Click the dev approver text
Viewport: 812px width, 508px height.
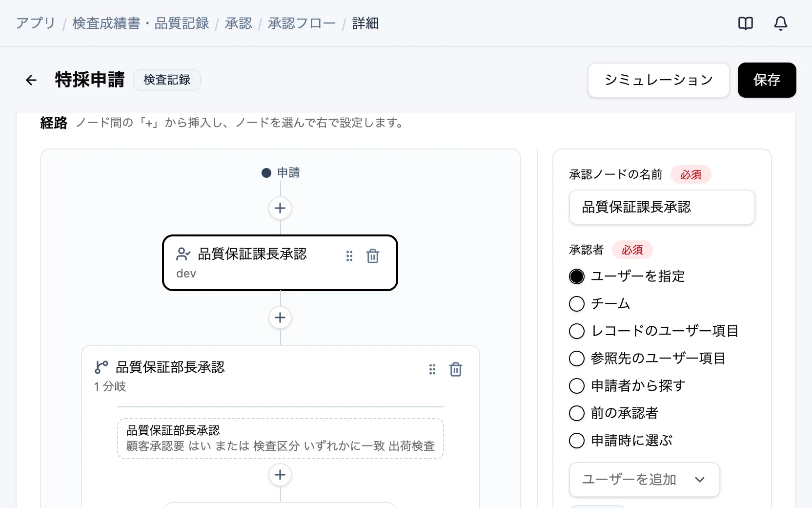click(x=186, y=274)
